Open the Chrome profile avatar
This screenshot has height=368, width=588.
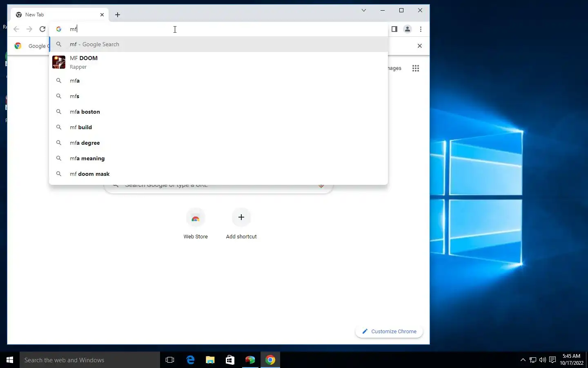(408, 29)
